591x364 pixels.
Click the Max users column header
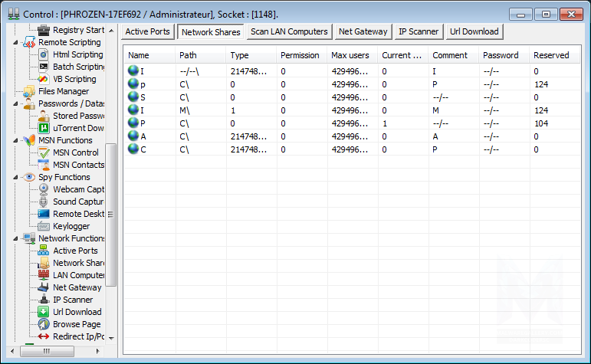(x=350, y=55)
